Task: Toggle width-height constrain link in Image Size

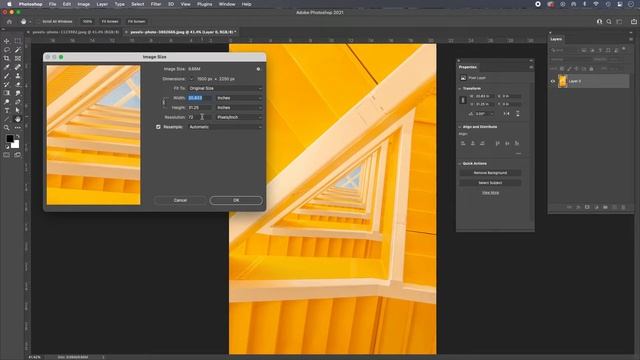Action: (x=164, y=102)
